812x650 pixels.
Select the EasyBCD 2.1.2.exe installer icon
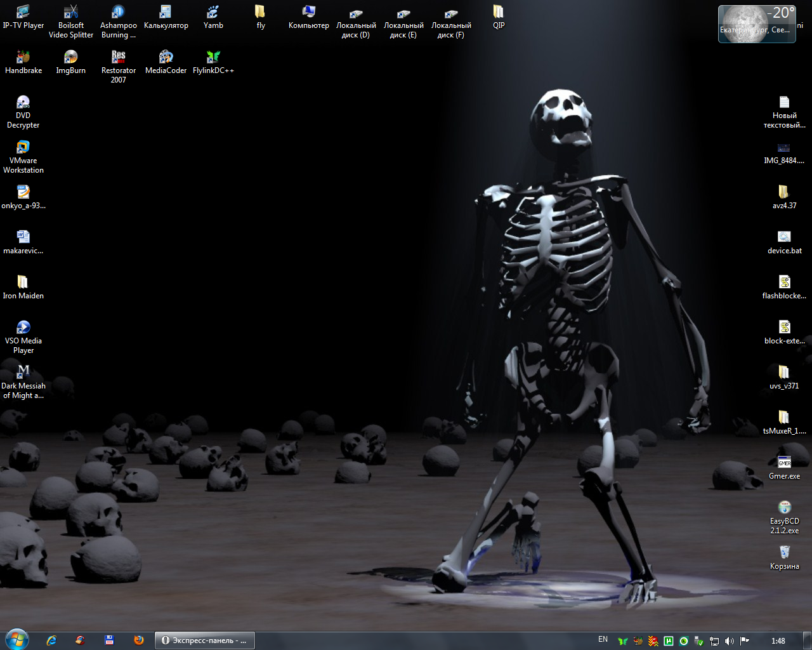(785, 517)
